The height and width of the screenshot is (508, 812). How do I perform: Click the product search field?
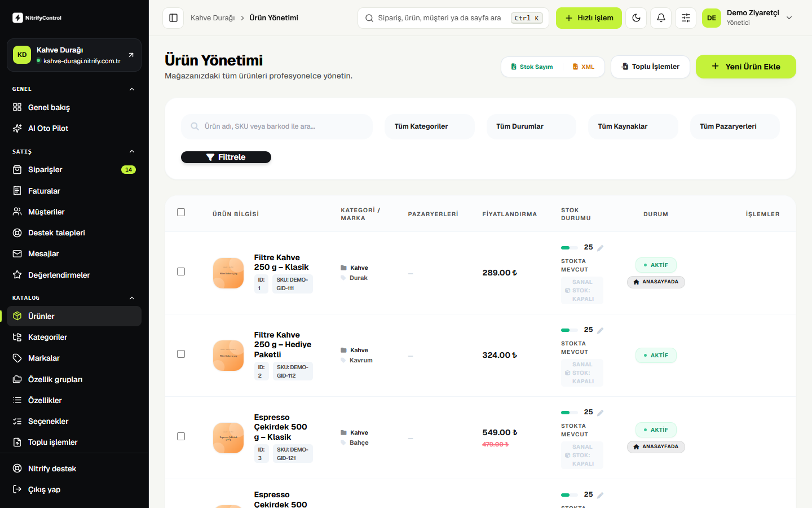(x=277, y=126)
